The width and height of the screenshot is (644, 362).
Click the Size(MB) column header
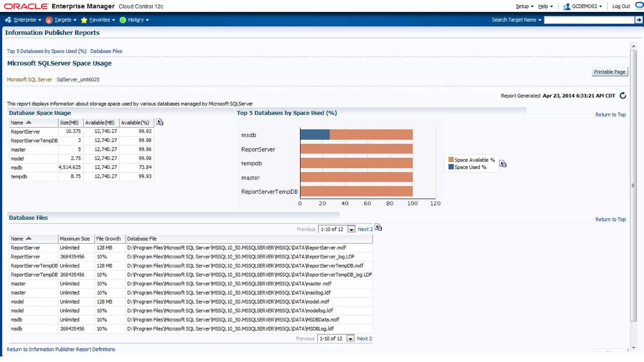pos(70,123)
